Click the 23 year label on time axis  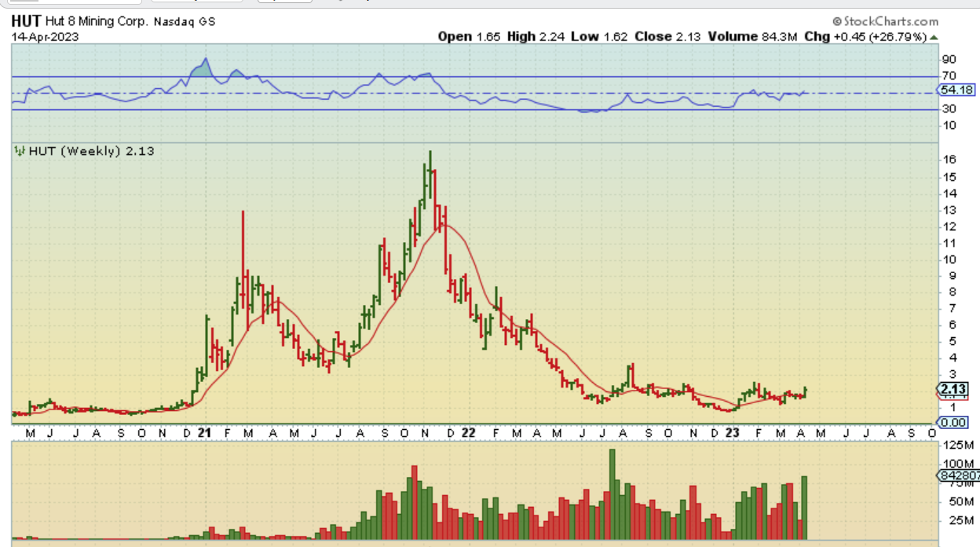[733, 433]
